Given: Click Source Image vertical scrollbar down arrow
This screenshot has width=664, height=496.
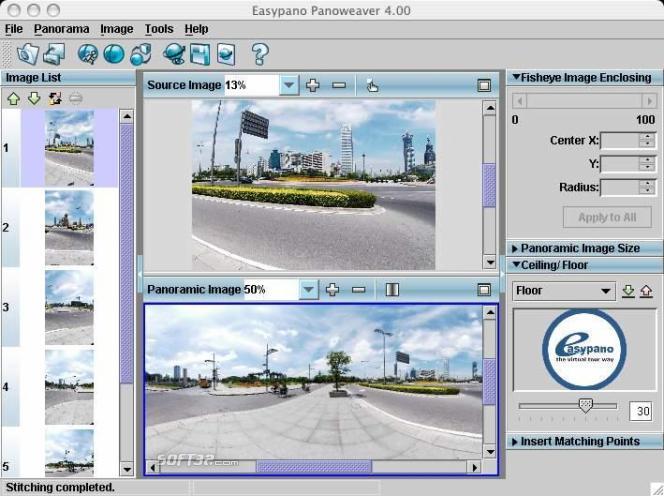Looking at the screenshot, I should [490, 262].
